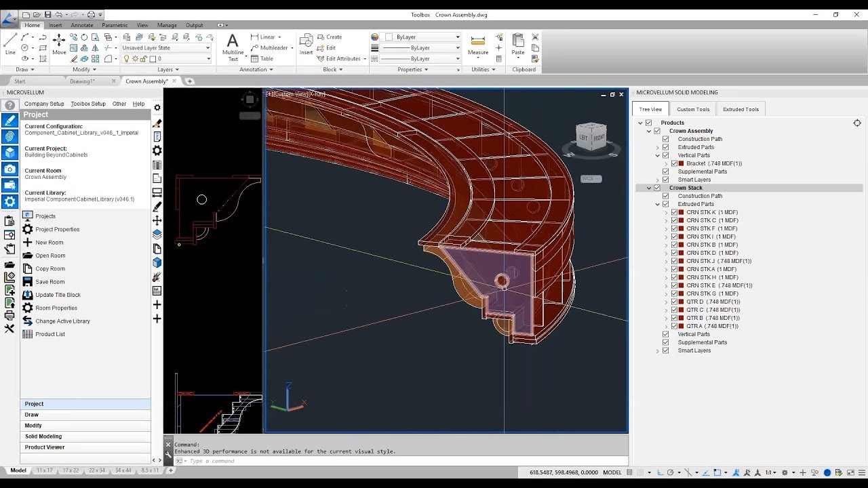Screen dimensions: 868x488
Task: Click the Draw section button in the Microvellum panel
Action: [85, 415]
